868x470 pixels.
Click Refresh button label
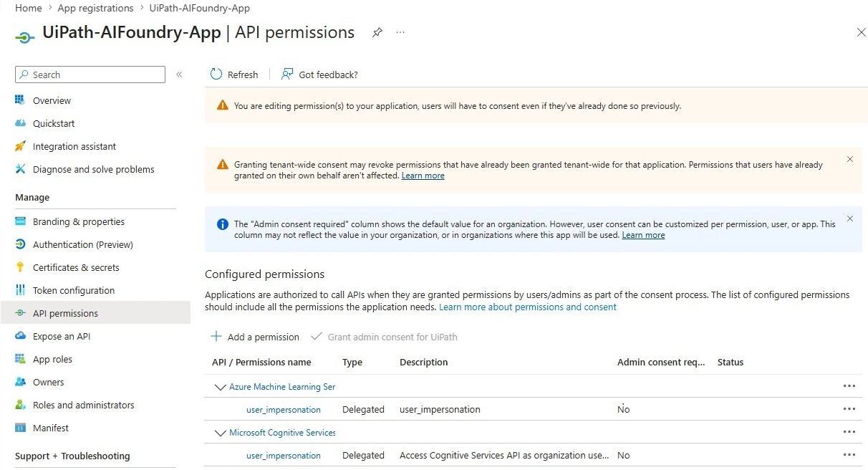click(x=243, y=75)
